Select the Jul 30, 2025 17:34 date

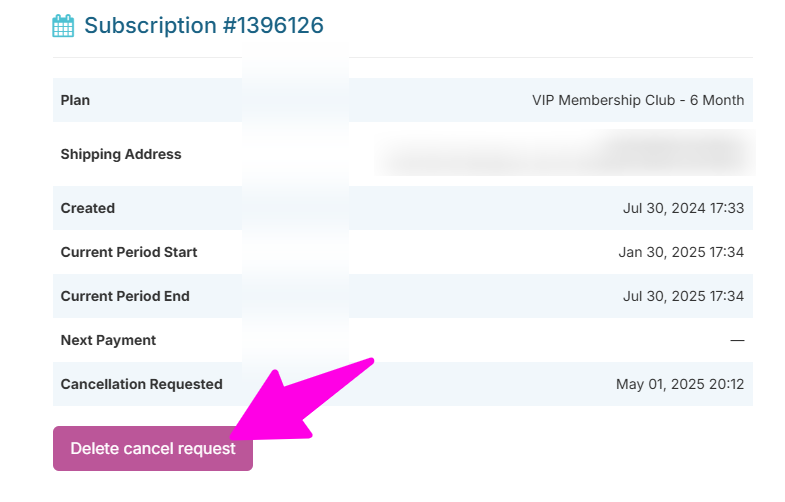(683, 296)
